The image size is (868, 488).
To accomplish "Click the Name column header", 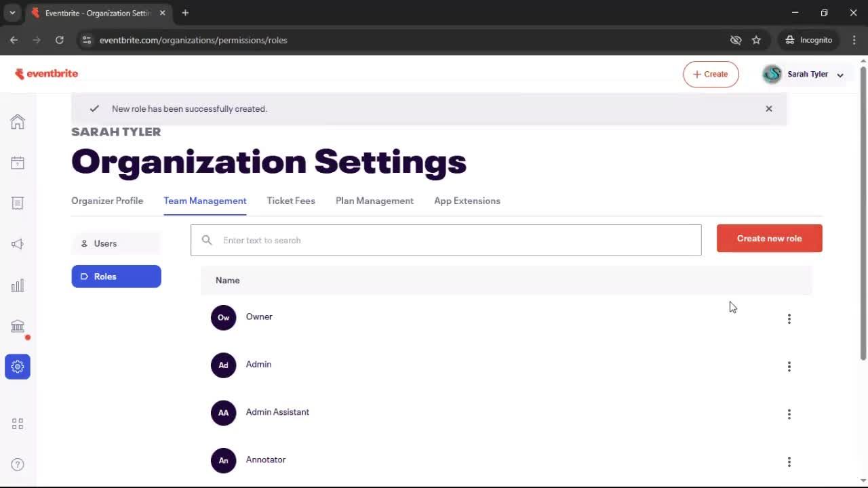I will click(227, 281).
